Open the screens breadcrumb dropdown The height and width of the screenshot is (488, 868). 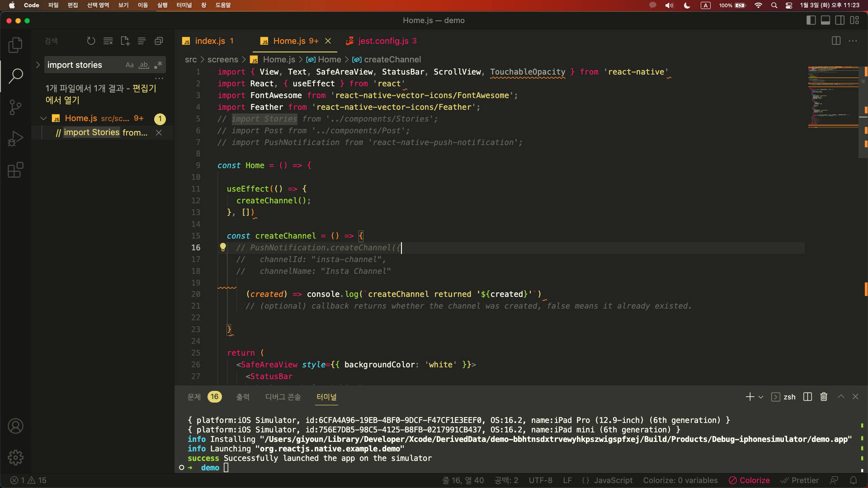pyautogui.click(x=222, y=60)
